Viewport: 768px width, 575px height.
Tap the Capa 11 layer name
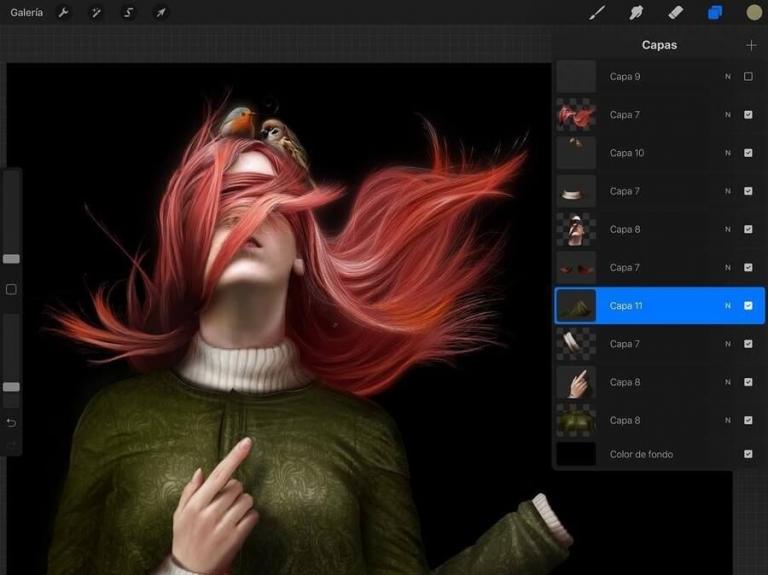coord(625,306)
